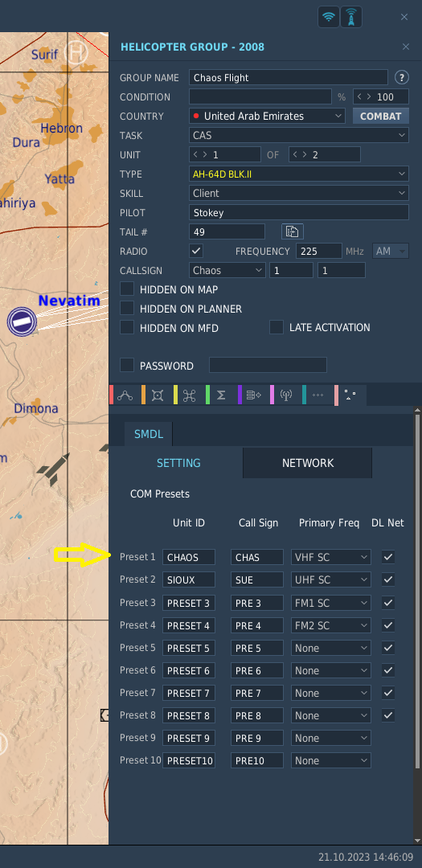Image resolution: width=422 pixels, height=868 pixels.
Task: Click the Hebron label on the map
Action: coord(61,128)
